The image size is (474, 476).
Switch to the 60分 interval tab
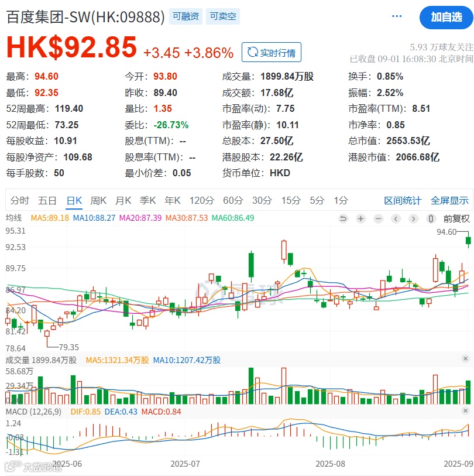coord(233,200)
